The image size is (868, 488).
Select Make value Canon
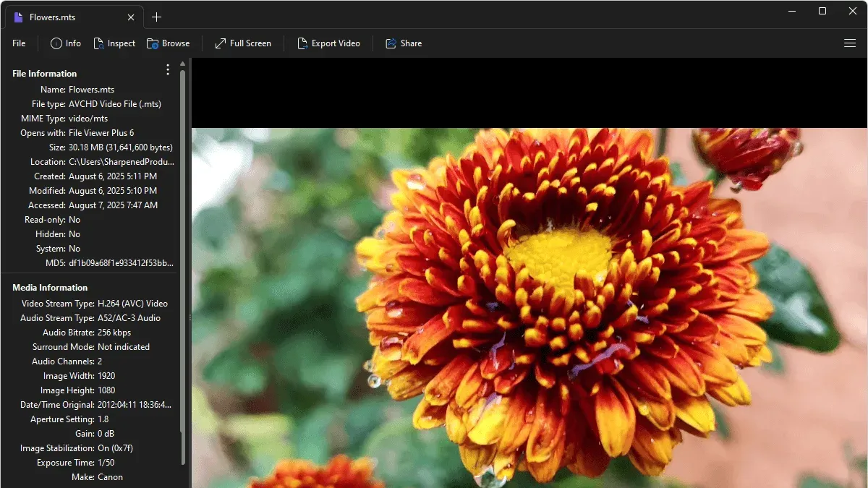tap(110, 477)
